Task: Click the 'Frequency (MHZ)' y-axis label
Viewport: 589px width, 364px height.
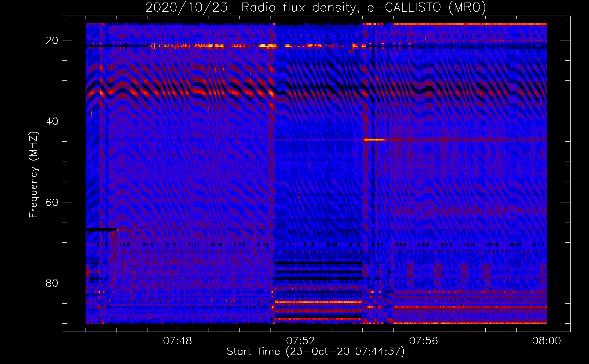Action: [x=33, y=175]
